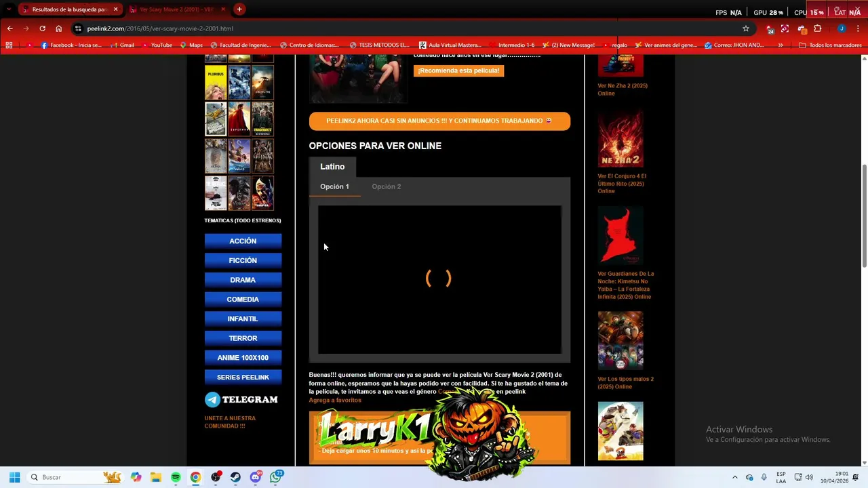
Task: Bookmark this page with the star icon
Action: [x=746, y=28]
